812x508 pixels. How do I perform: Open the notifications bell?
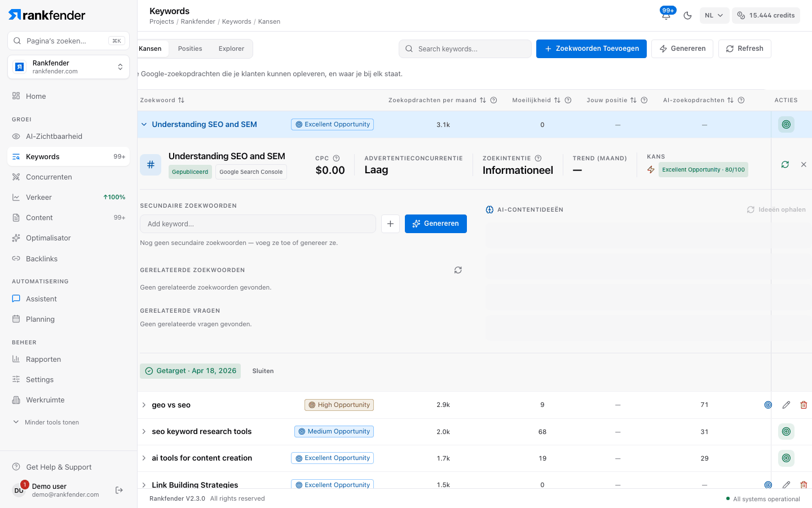click(x=666, y=15)
